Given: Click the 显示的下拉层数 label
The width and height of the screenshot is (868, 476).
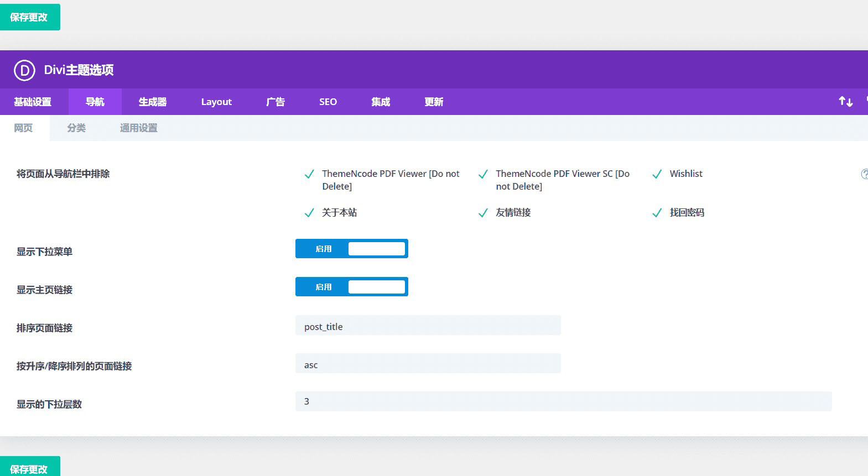Looking at the screenshot, I should click(x=49, y=405).
